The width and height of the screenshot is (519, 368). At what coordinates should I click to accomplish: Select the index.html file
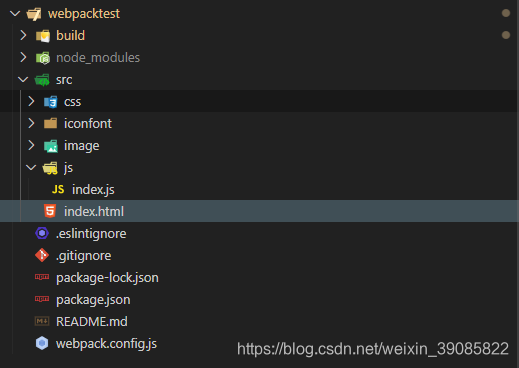pos(259,211)
